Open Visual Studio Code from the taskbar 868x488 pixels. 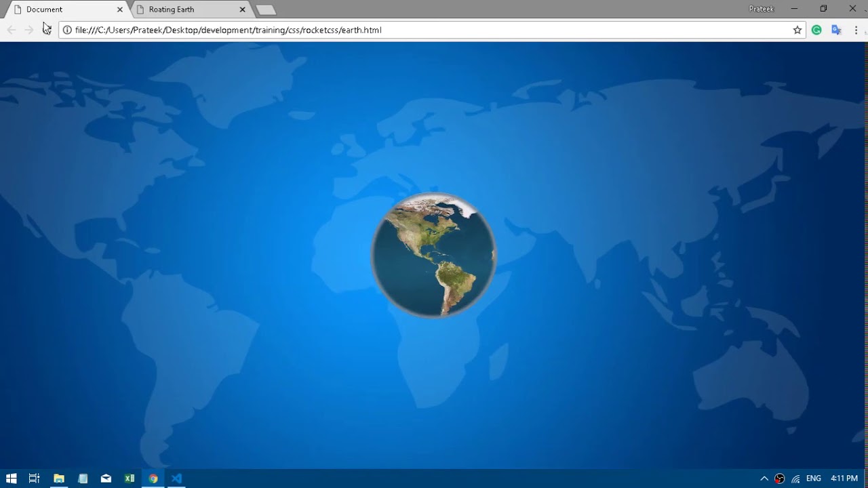pyautogui.click(x=177, y=479)
